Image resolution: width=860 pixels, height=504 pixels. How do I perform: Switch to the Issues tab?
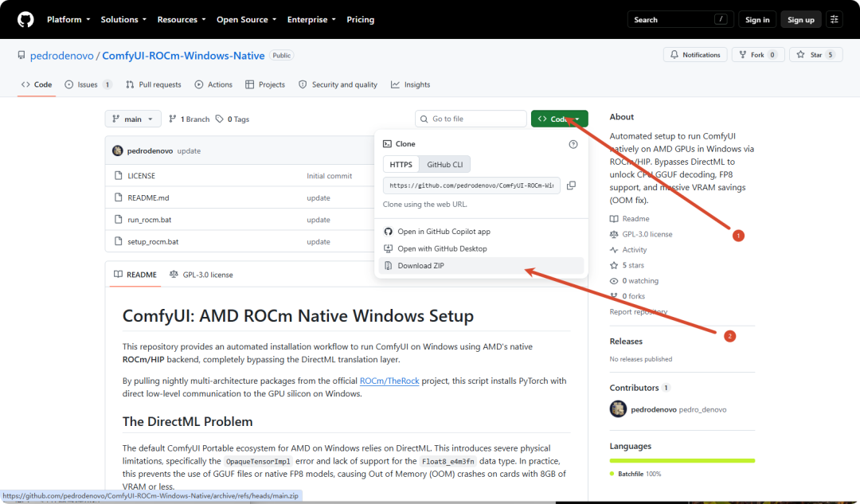pos(88,84)
